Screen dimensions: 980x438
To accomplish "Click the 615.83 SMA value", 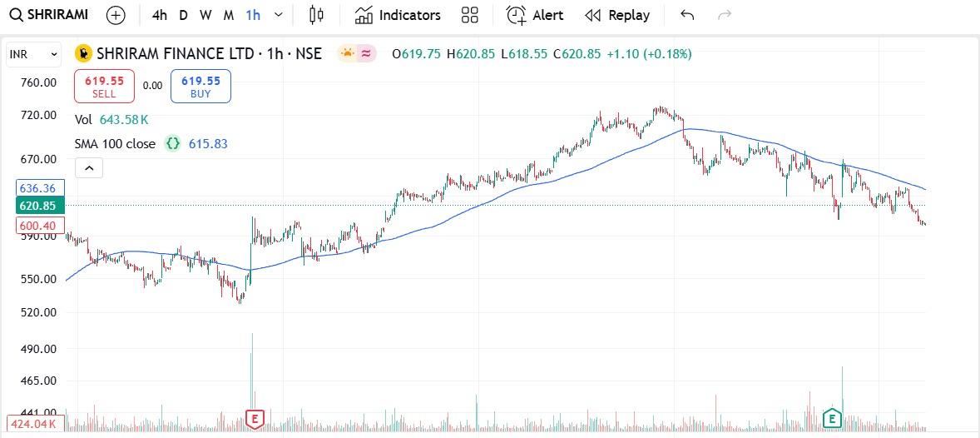I will [x=208, y=144].
